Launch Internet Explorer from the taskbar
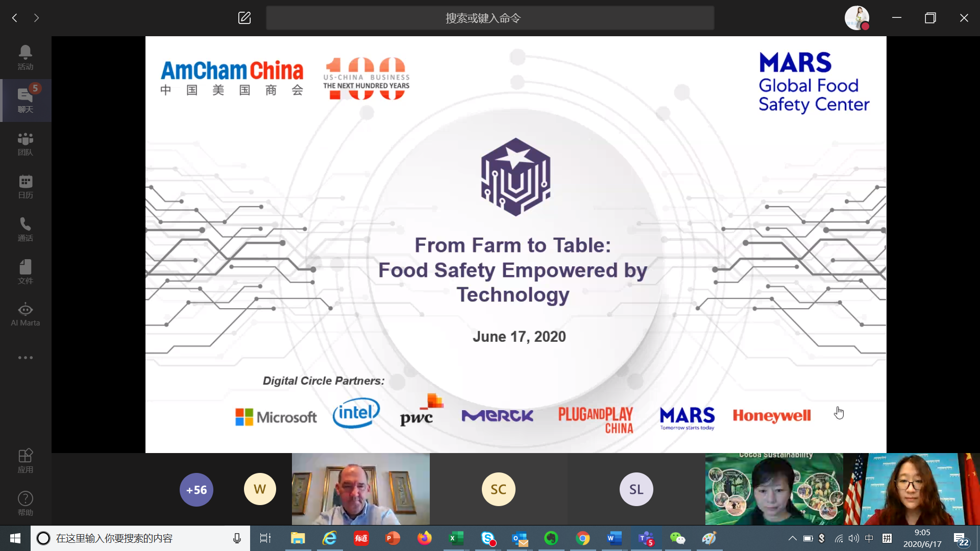This screenshot has height=551, width=980. click(x=329, y=538)
